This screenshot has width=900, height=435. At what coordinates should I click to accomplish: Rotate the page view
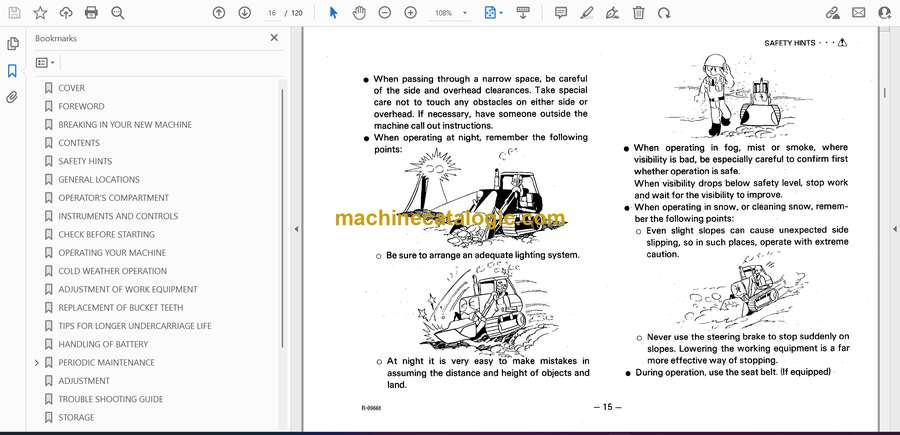coord(664,13)
